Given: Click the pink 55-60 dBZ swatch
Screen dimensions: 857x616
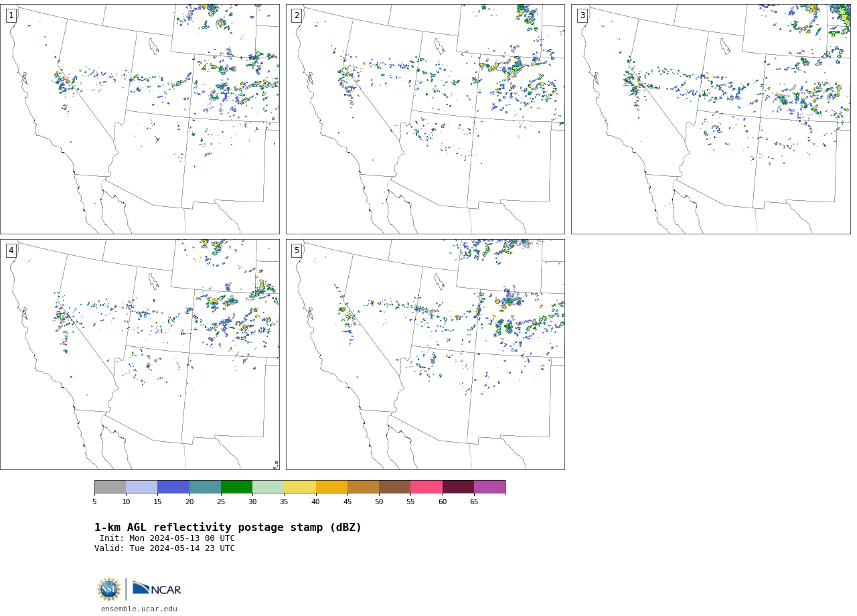Looking at the screenshot, I should pos(426,487).
